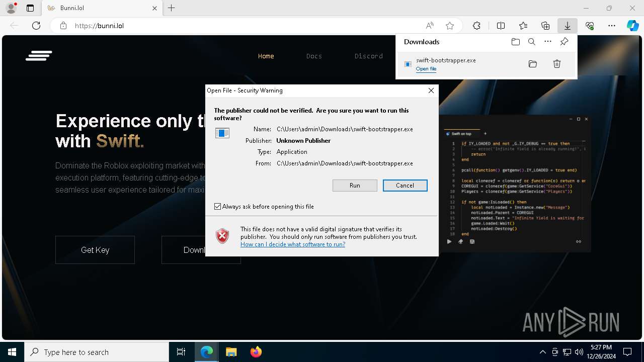Click the Swift logo on the website
This screenshot has height=362, width=644.
[x=39, y=56]
